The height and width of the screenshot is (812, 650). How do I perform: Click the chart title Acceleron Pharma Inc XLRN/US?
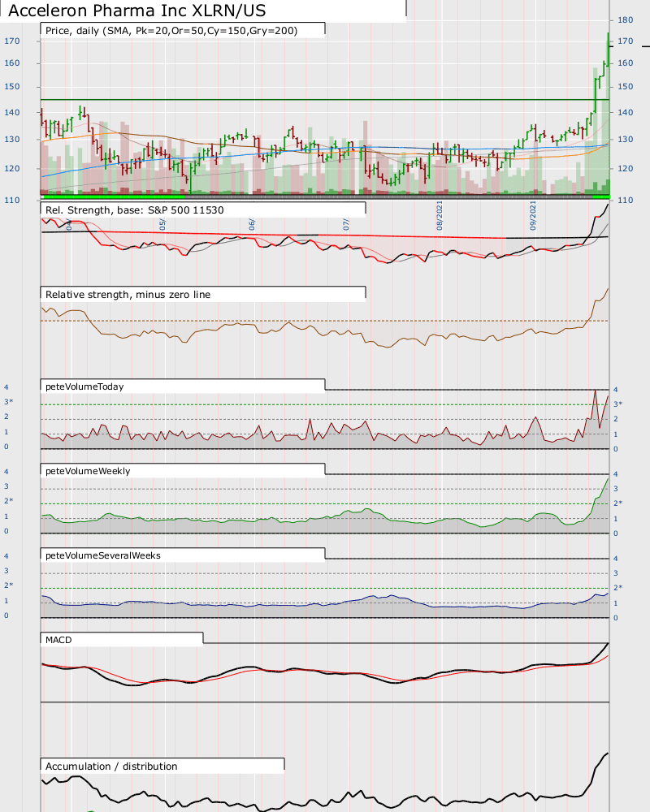[137, 11]
